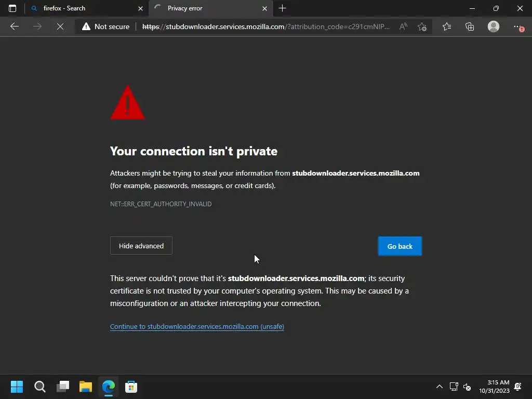Image resolution: width=532 pixels, height=399 pixels.
Task: Open taskbar Search
Action: [x=39, y=387]
